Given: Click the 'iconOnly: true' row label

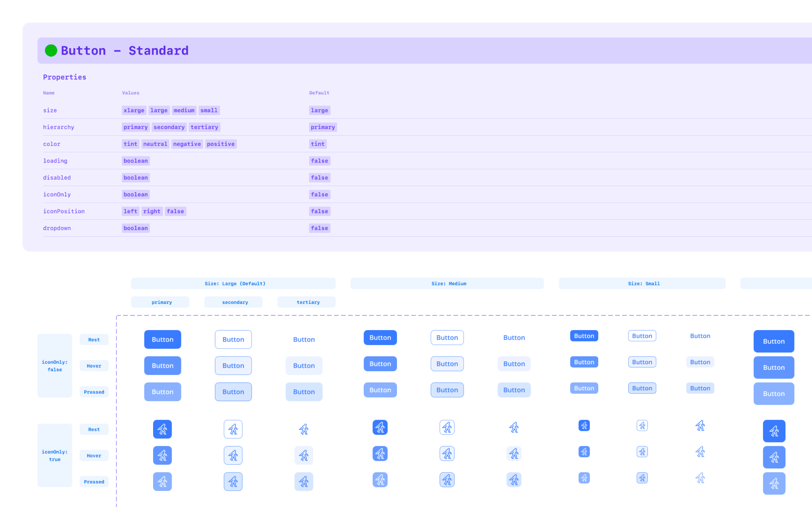Looking at the screenshot, I should [x=55, y=455].
